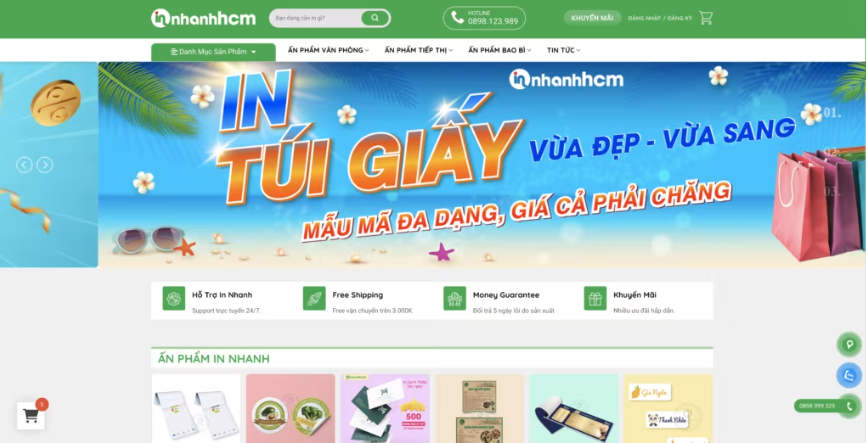Expand Ấn Phẩm Văn Phòng menu

[329, 50]
